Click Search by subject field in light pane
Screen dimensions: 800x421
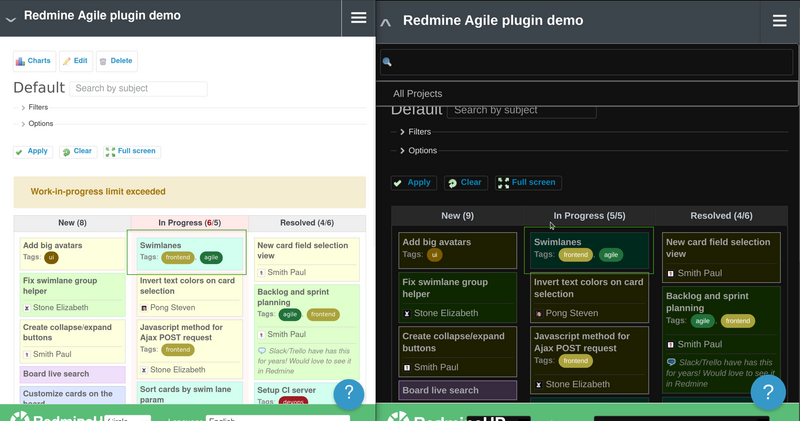point(138,89)
